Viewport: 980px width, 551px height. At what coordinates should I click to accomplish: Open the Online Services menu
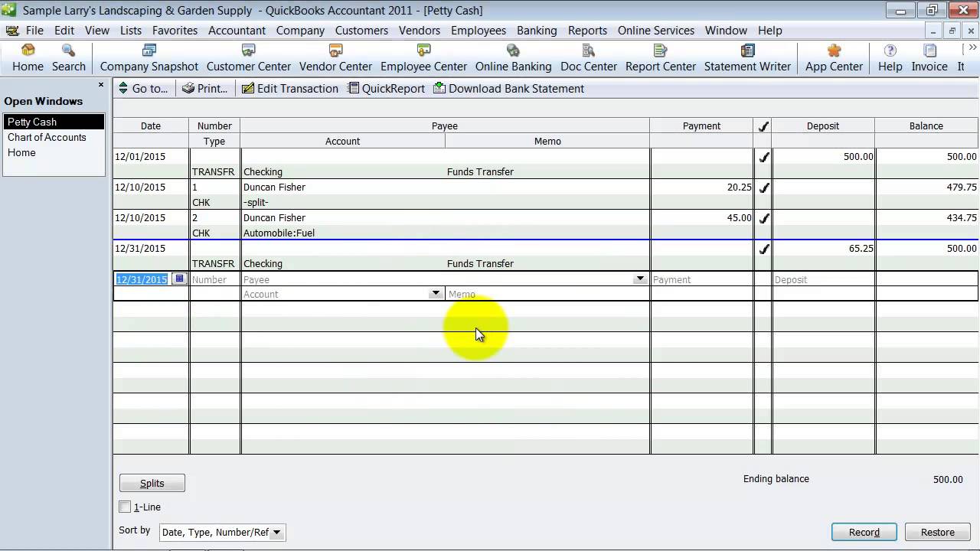point(656,31)
